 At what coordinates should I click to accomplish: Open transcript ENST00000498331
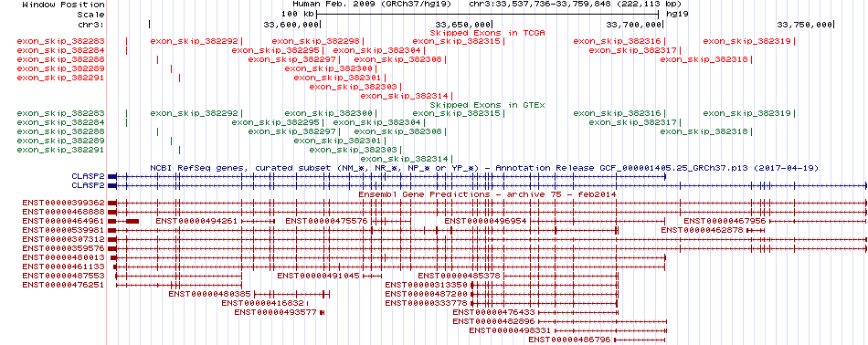[510, 330]
